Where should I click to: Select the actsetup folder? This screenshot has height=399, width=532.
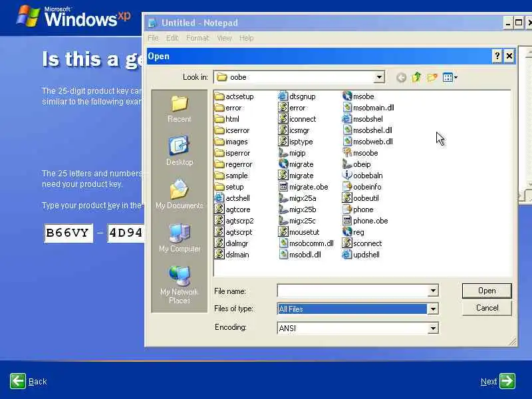[234, 96]
